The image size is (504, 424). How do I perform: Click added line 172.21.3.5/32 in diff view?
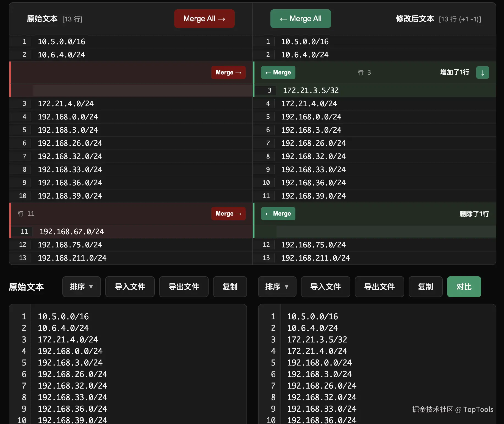tap(311, 90)
